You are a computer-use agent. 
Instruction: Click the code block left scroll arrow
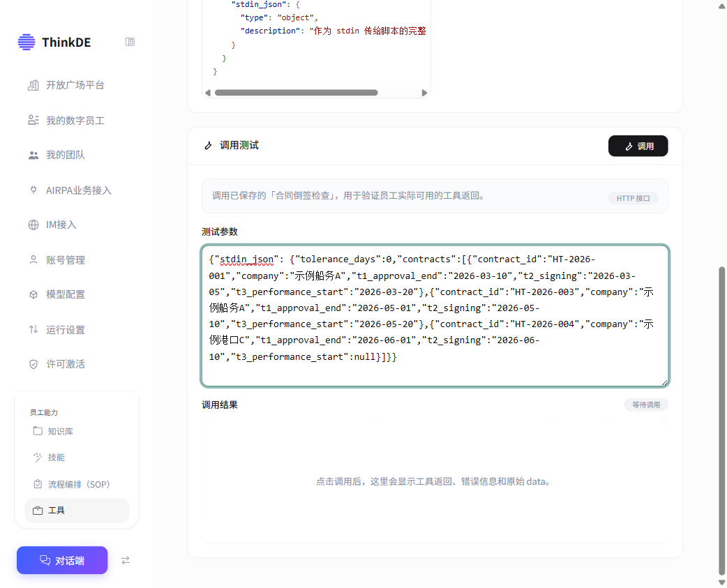click(208, 93)
